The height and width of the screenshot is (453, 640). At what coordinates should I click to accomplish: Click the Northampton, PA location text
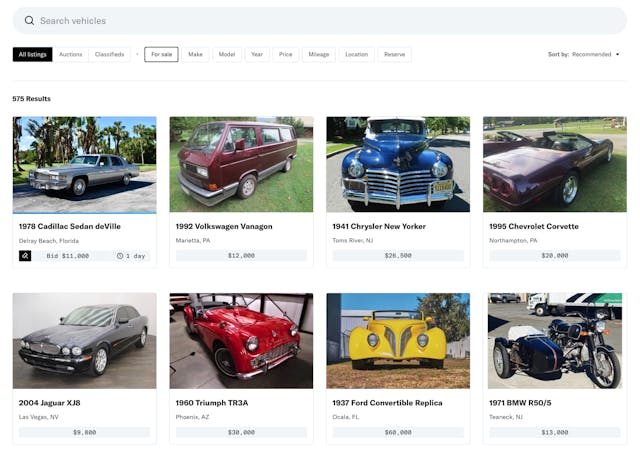513,240
